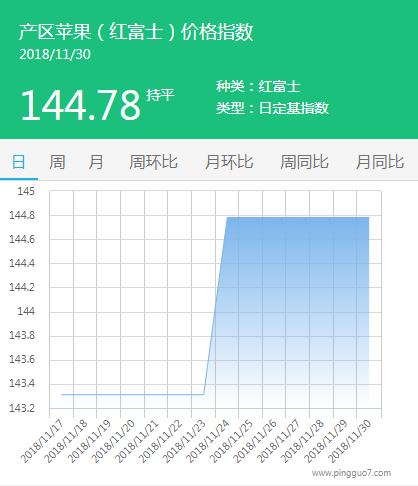Screen dimensions: 418x486
Task: Click the y-axis label 144
Action: point(26,311)
